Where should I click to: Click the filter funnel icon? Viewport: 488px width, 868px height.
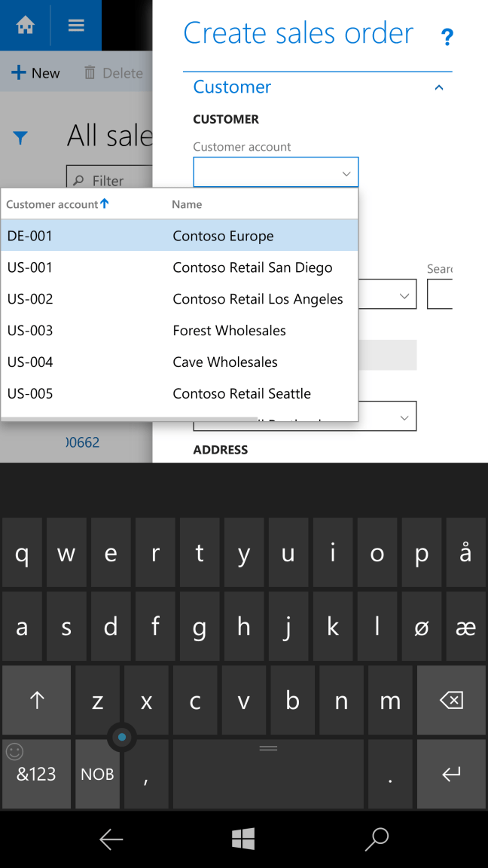(20, 138)
